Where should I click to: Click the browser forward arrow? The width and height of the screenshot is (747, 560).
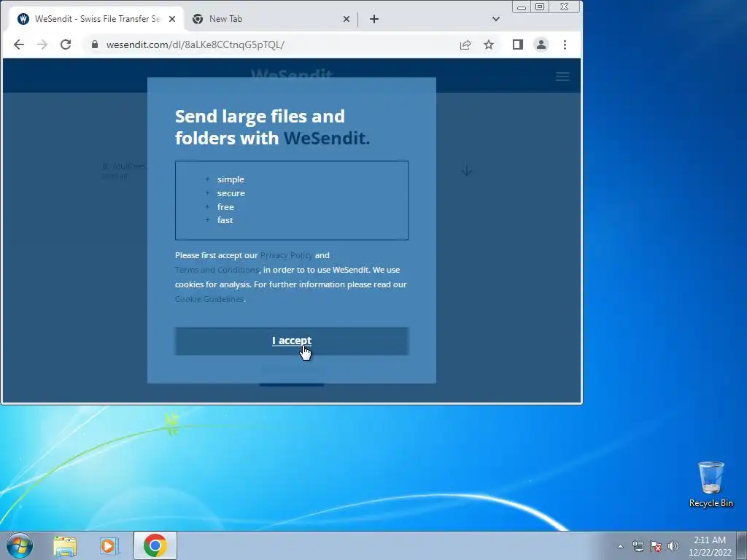42,44
